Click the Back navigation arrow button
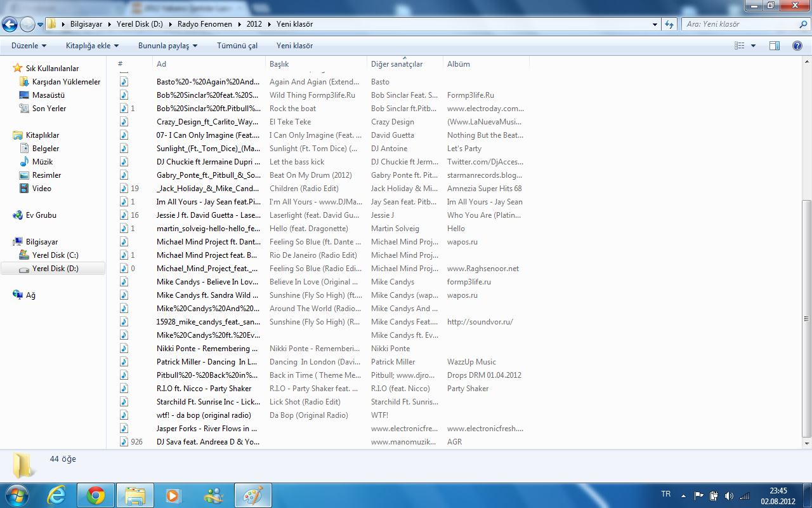The height and width of the screenshot is (508, 812). [10, 24]
